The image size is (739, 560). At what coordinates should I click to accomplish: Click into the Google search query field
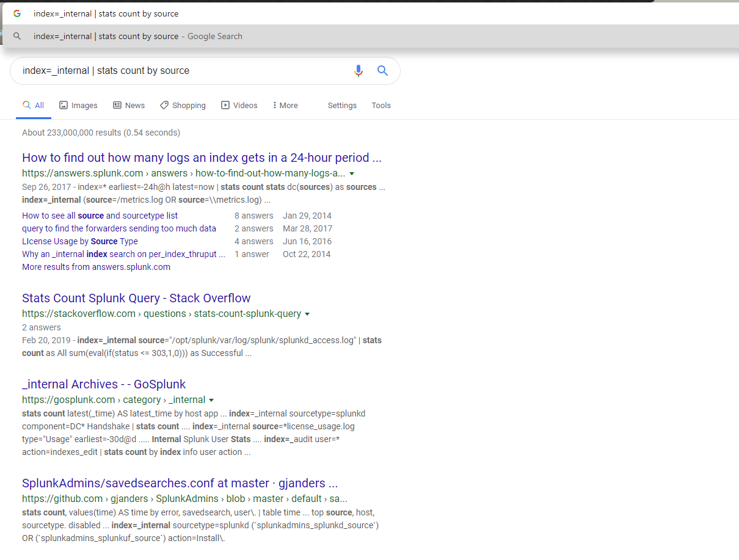coord(183,71)
